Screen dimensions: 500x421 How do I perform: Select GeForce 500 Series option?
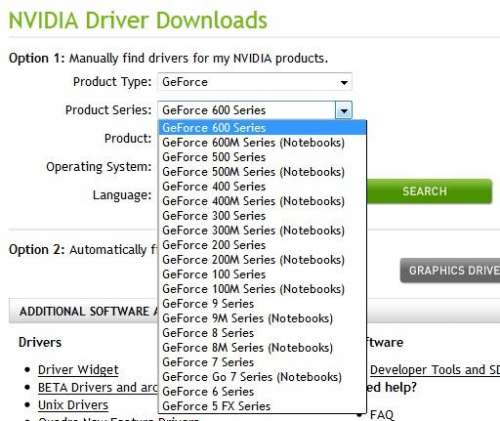[262, 157]
